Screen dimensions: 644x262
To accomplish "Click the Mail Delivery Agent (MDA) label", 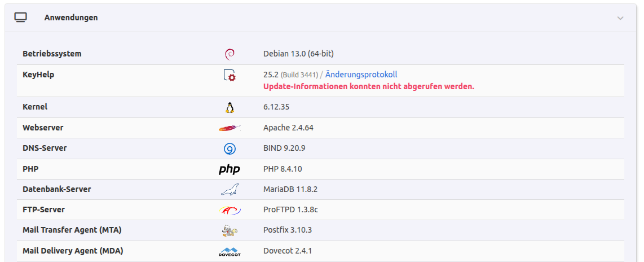I will (73, 251).
